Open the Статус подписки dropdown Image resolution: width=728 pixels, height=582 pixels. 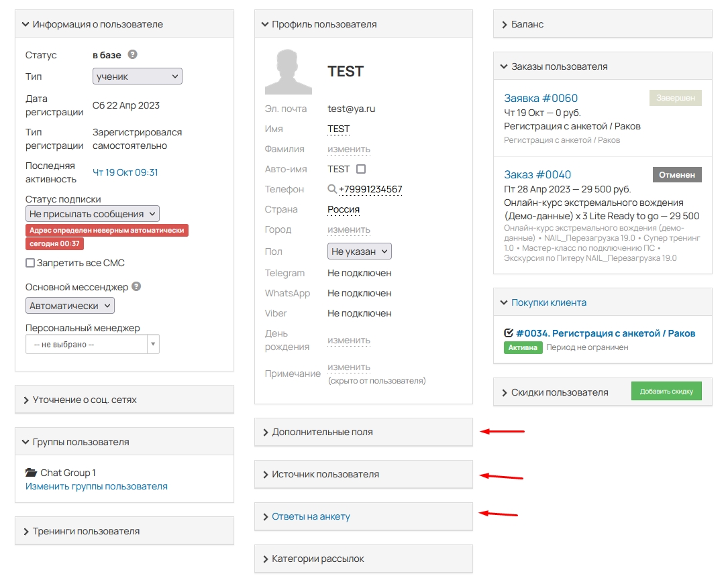pos(93,214)
